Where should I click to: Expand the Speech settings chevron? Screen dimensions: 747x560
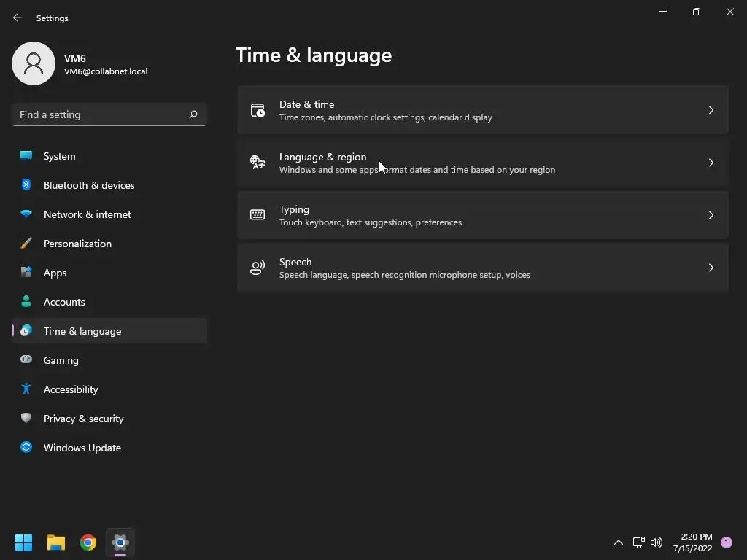tap(711, 268)
